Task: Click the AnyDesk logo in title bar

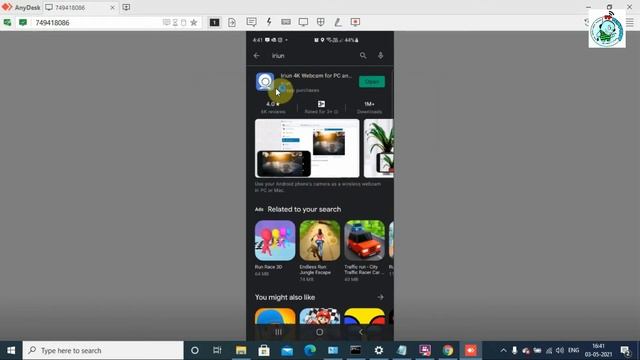Action: (7, 7)
